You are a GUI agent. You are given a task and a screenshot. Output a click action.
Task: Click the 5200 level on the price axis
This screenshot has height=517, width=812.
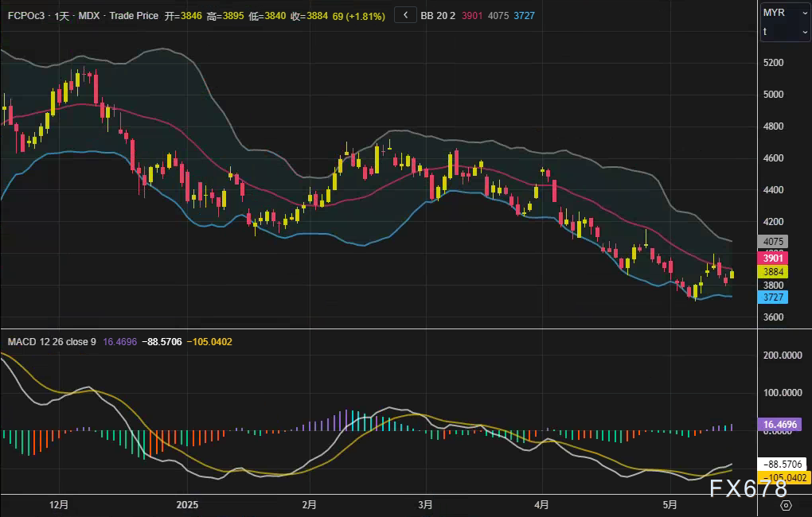click(773, 63)
